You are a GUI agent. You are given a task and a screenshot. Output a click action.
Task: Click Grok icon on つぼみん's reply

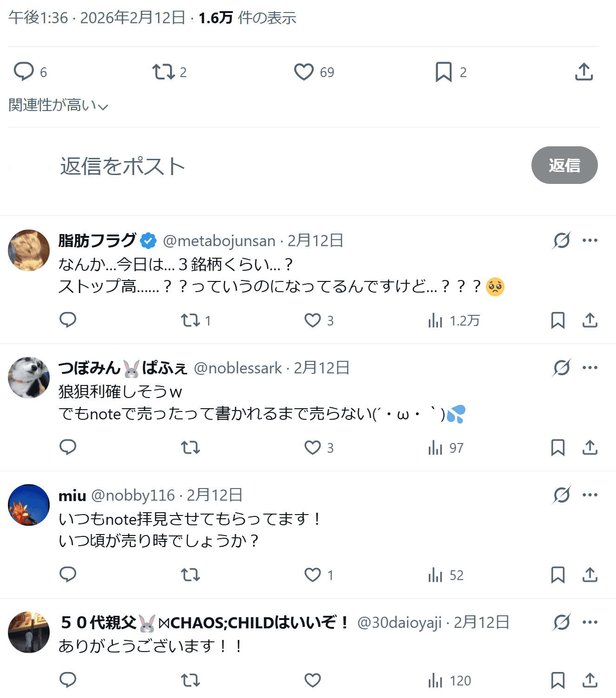562,368
